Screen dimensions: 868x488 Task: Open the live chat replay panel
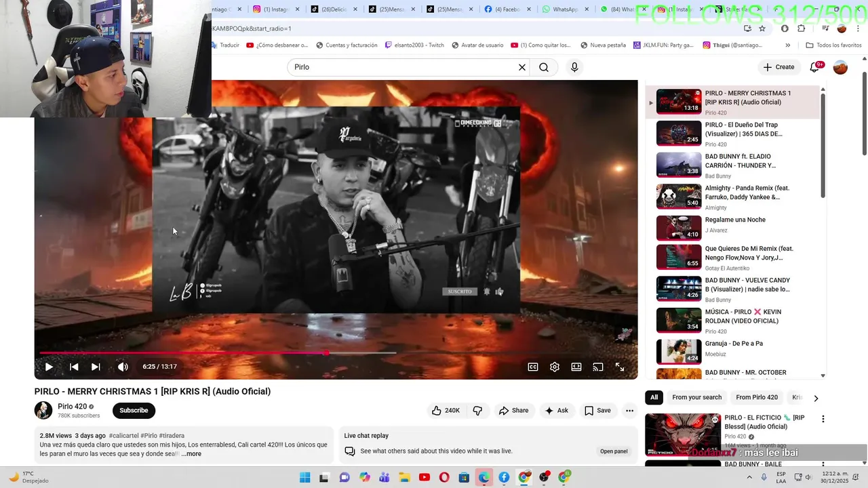pyautogui.click(x=614, y=451)
